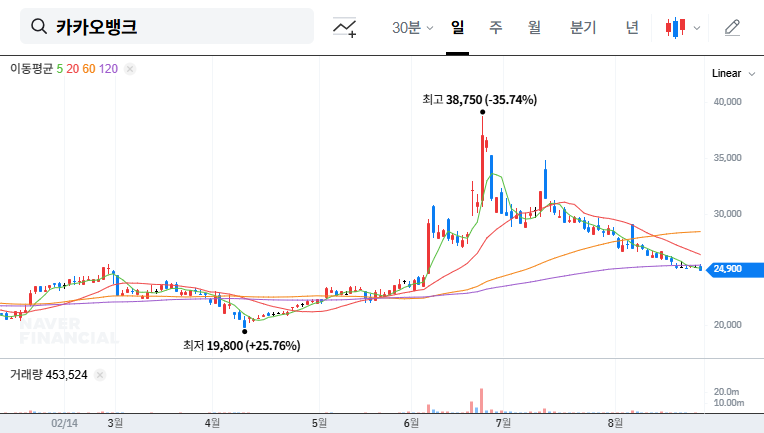Click the 20.0m volume axis label
764x433 pixels.
(x=726, y=392)
